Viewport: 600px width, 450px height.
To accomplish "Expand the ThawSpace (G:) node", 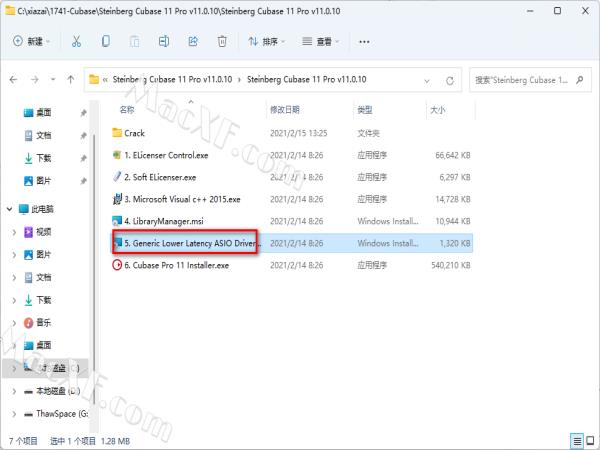I will click(14, 414).
